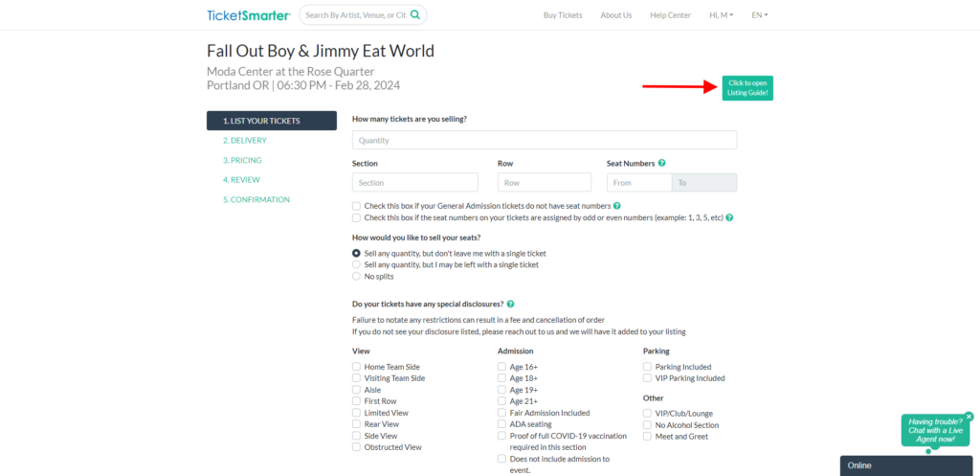Open the Online chat status bar
This screenshot has width=980, height=476.
[x=909, y=465]
